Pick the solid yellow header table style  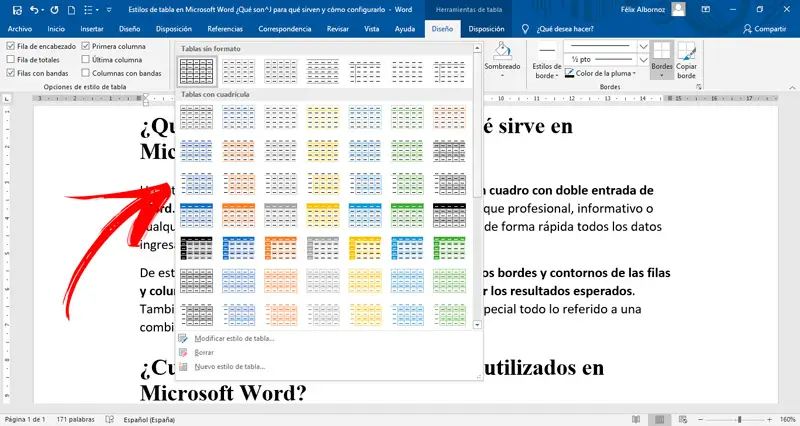[x=322, y=215]
